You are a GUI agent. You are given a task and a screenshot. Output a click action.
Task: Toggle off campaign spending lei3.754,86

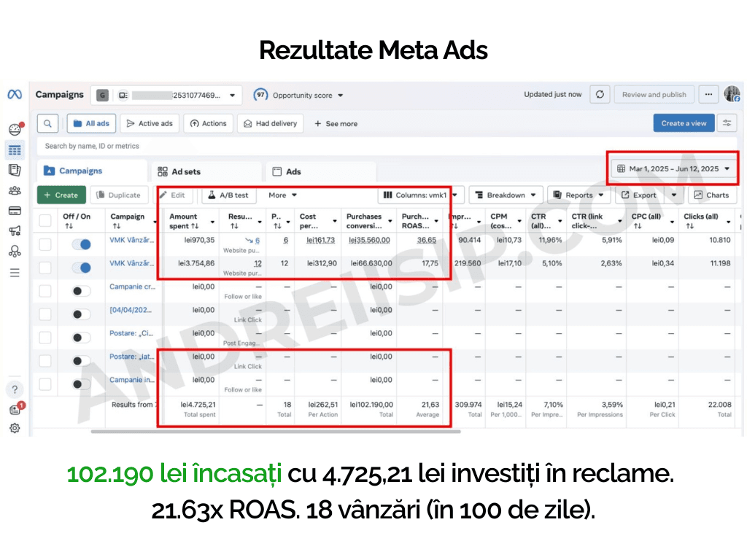82,268
